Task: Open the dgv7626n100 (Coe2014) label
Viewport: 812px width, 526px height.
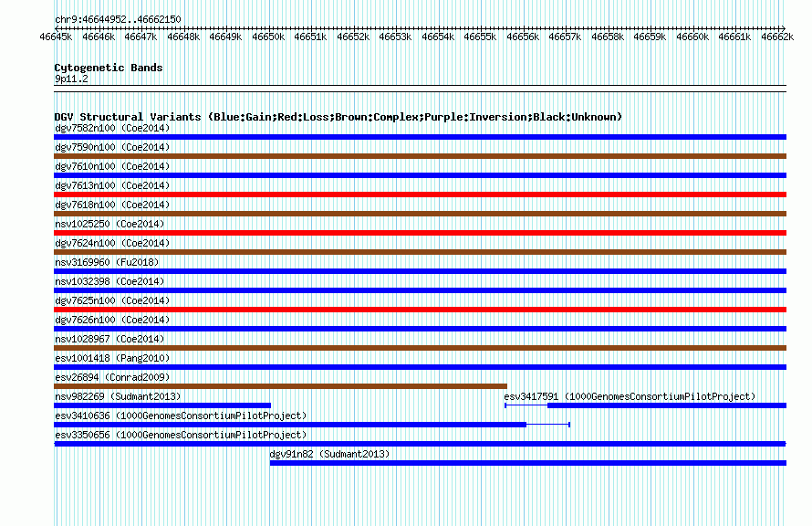Action: coord(112,320)
